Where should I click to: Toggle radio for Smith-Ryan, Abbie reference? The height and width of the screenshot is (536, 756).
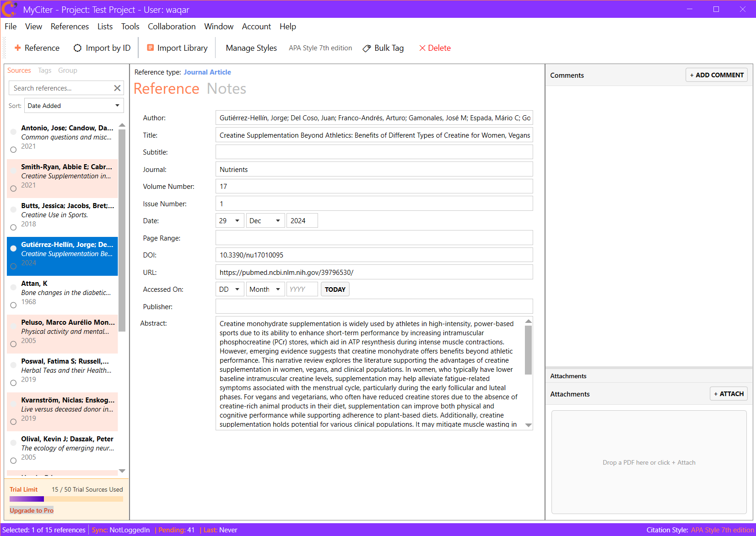(x=13, y=188)
